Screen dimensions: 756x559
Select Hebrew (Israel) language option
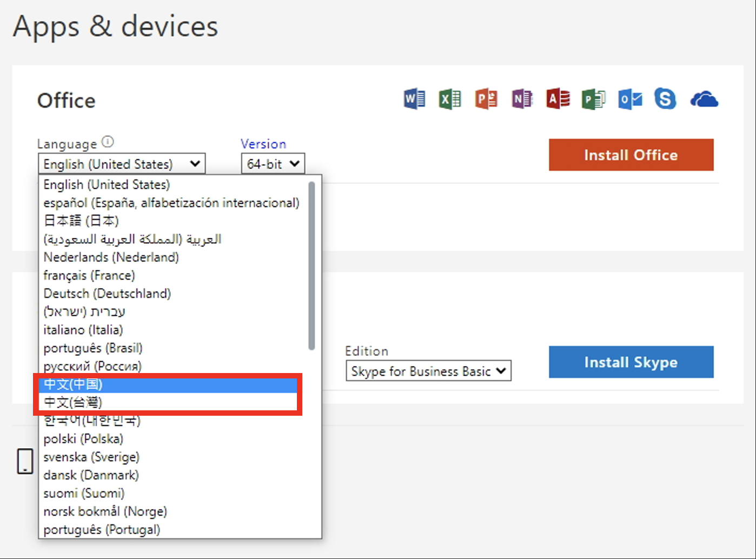[x=173, y=311]
